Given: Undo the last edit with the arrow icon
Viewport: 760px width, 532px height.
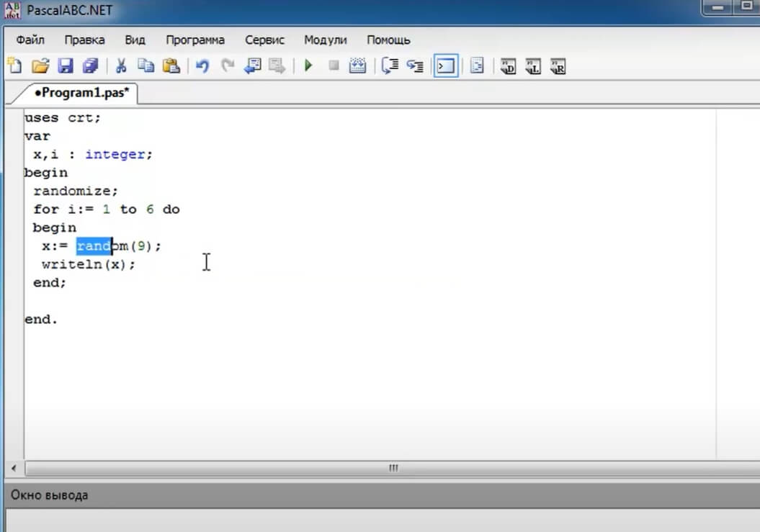Looking at the screenshot, I should (x=202, y=66).
